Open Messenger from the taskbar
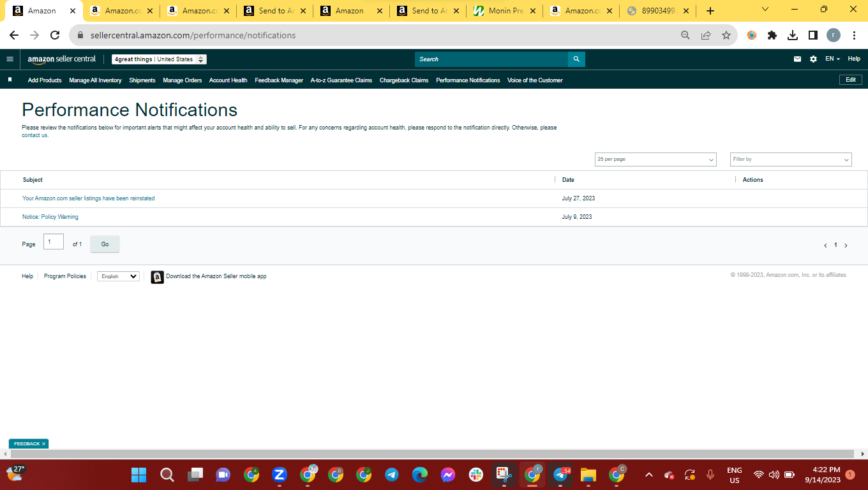This screenshot has height=490, width=868. click(x=447, y=475)
